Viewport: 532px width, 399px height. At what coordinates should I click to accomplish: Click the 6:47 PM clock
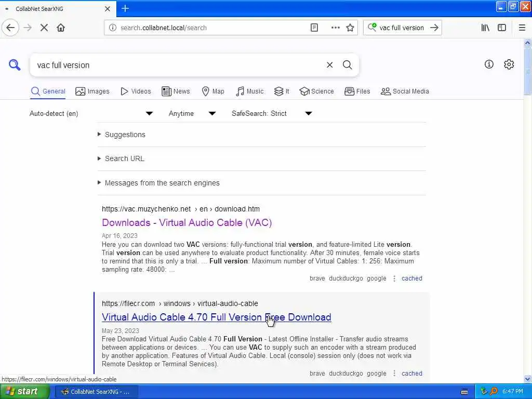pos(513,391)
